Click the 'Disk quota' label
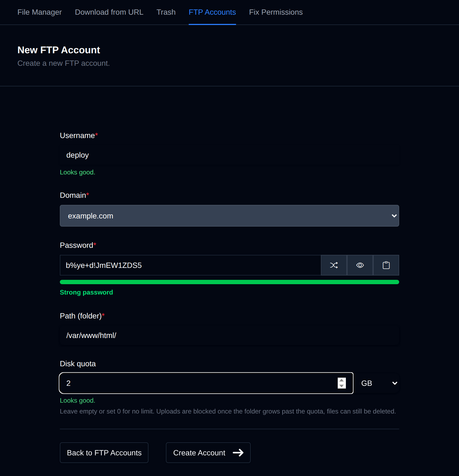459x476 pixels. tap(78, 364)
